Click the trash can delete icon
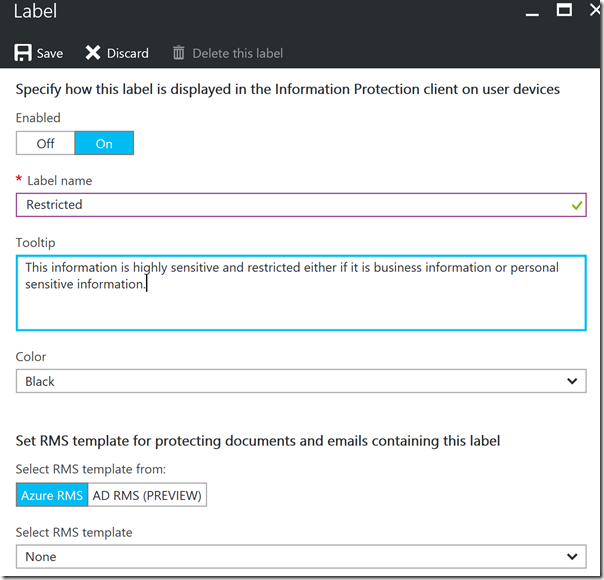 (179, 53)
